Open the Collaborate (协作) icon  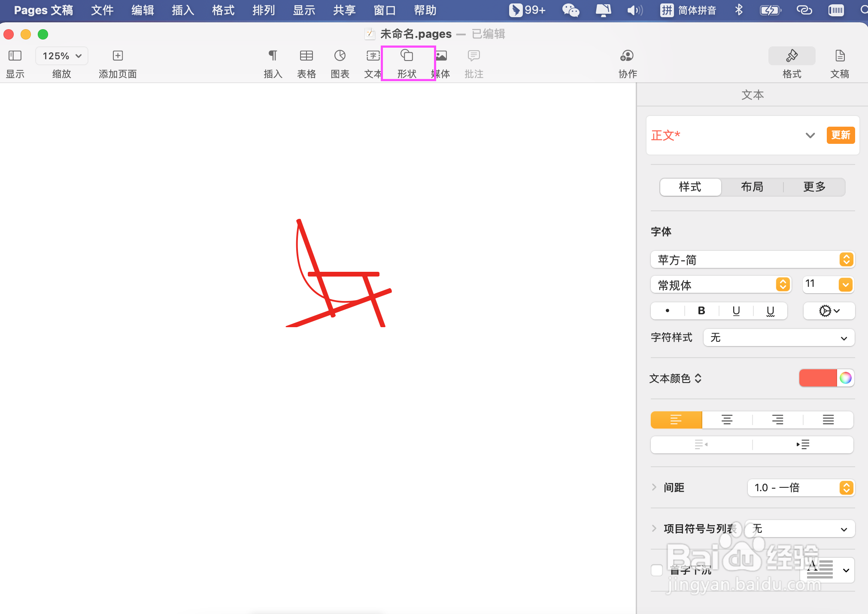627,56
